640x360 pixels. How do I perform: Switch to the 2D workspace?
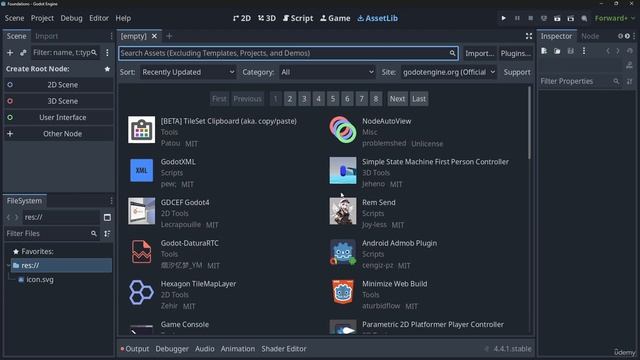[242, 18]
